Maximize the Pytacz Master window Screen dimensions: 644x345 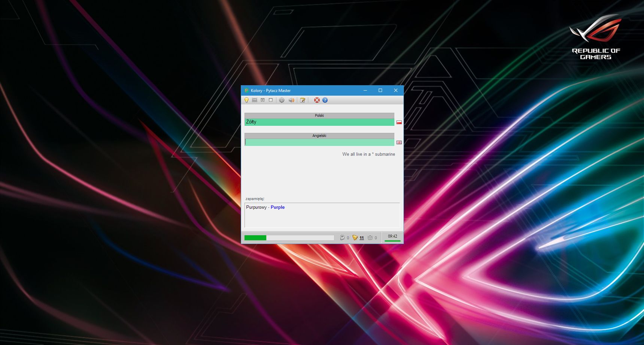[x=380, y=90]
